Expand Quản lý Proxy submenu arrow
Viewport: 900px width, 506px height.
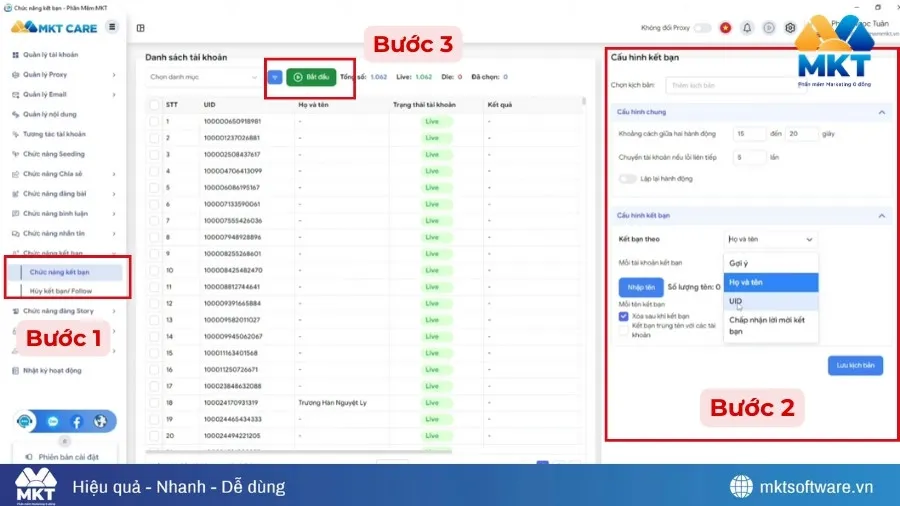pyautogui.click(x=114, y=75)
